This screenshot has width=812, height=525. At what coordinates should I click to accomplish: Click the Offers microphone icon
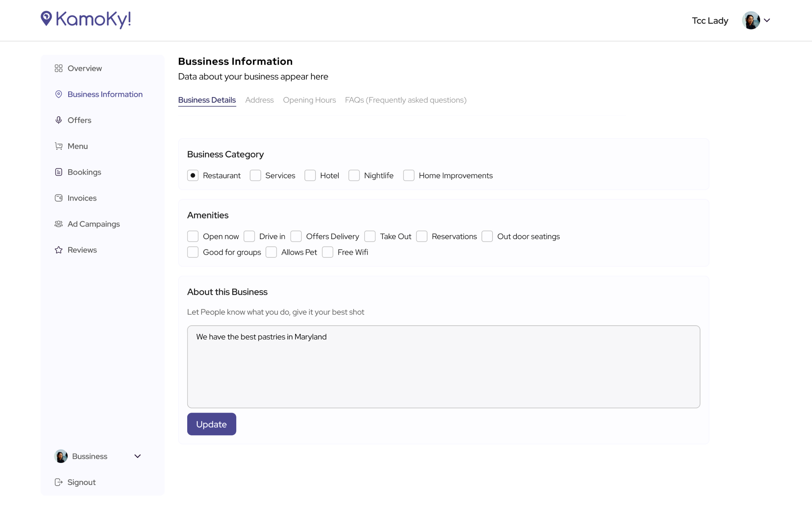(58, 120)
